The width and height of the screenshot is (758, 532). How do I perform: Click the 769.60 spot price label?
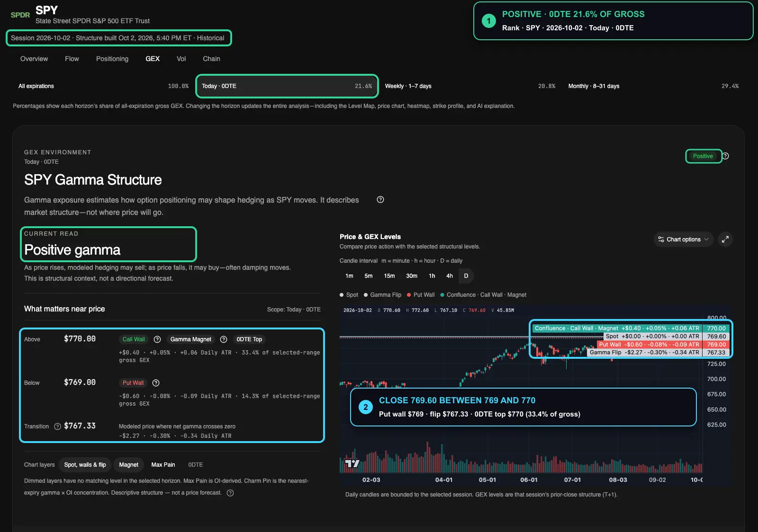(x=716, y=337)
